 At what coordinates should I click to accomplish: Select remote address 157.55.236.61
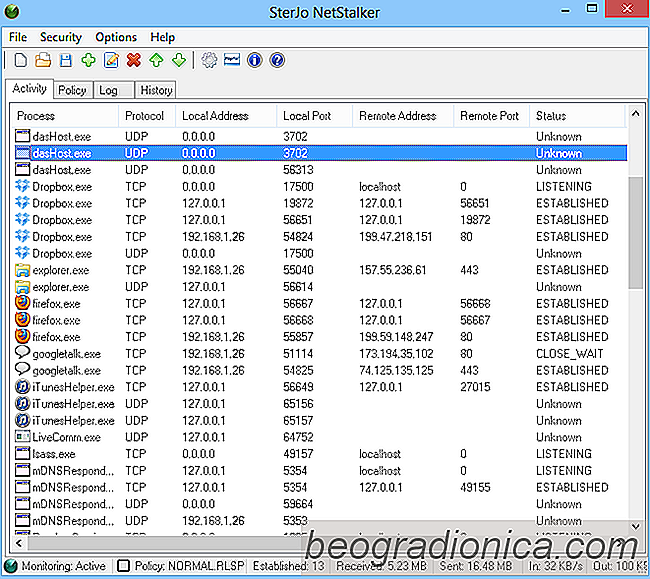pos(393,270)
